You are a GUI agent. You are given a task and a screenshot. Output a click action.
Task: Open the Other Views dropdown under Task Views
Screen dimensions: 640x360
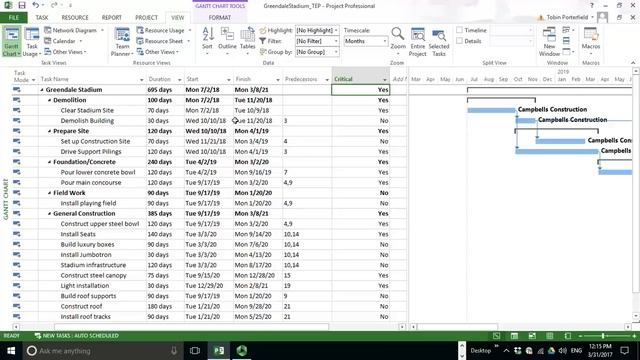(65, 52)
